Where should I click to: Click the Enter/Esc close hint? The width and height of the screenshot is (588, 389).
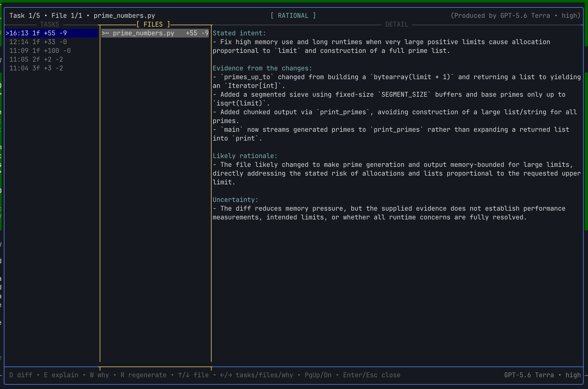point(372,375)
